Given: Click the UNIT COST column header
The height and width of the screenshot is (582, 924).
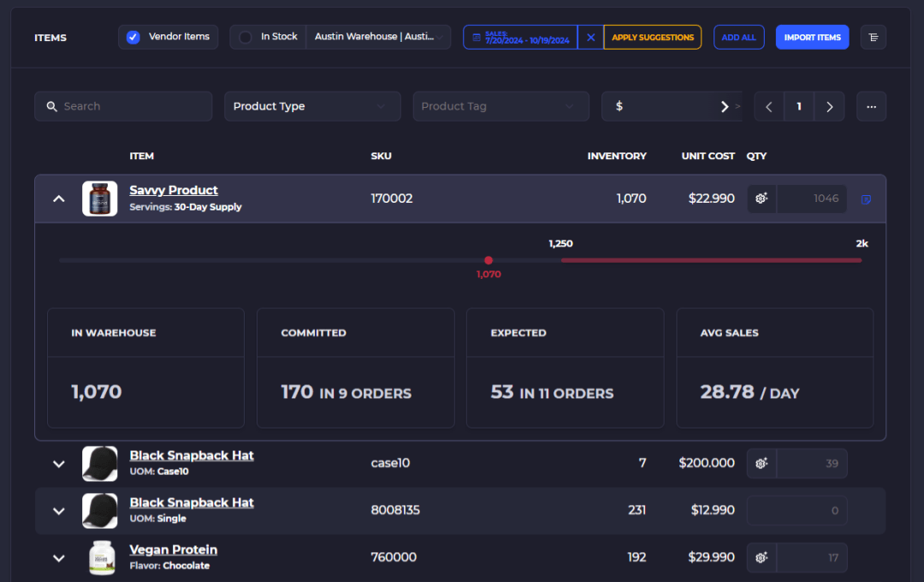Looking at the screenshot, I should point(708,157).
